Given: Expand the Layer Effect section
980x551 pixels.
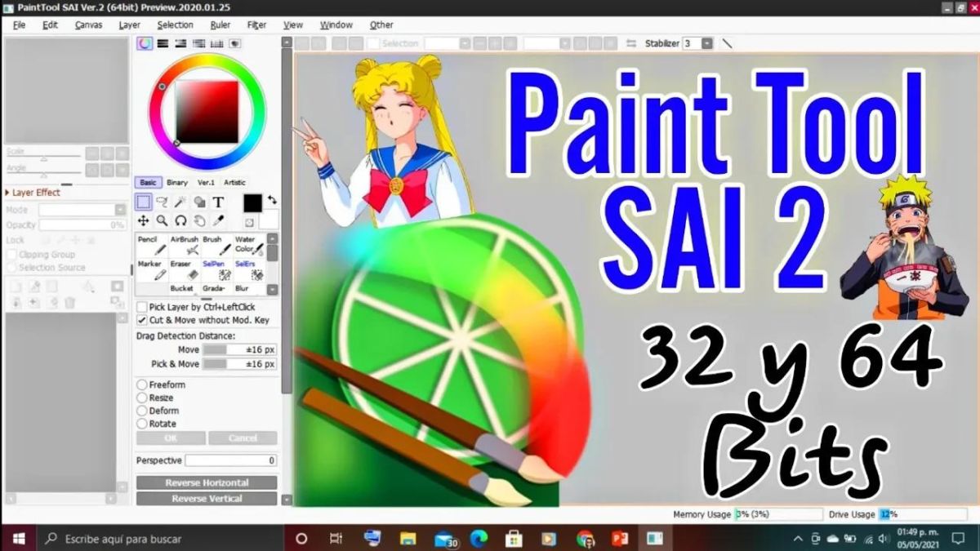Looking at the screenshot, I should tap(7, 193).
